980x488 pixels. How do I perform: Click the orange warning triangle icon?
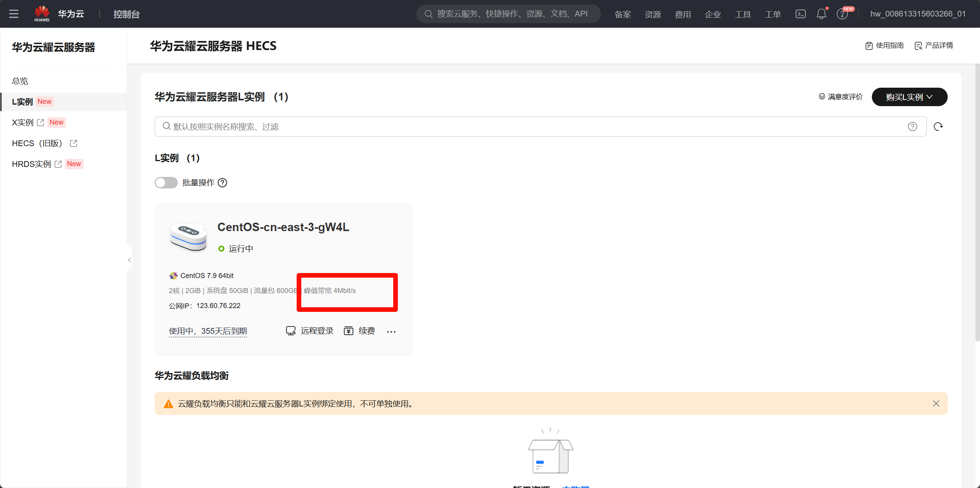coord(169,404)
